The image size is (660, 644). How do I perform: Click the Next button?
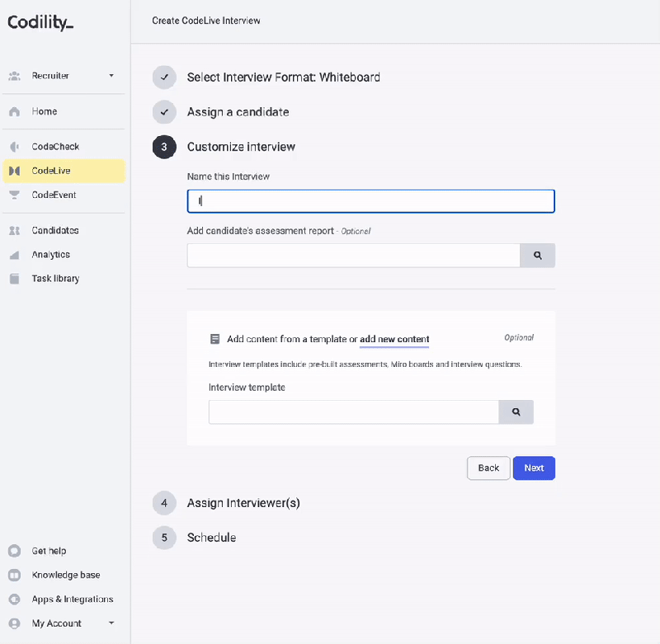pos(533,468)
